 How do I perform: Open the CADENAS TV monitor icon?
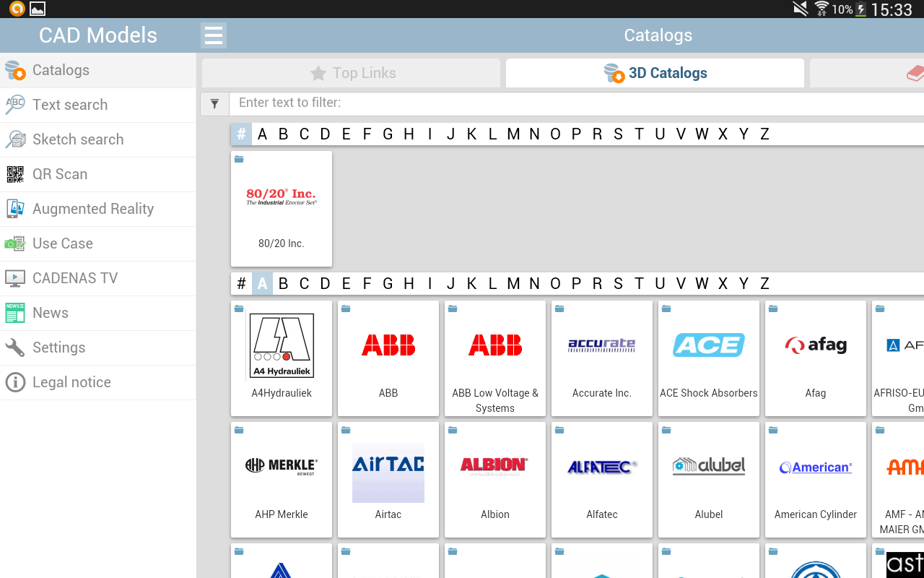pyautogui.click(x=15, y=278)
